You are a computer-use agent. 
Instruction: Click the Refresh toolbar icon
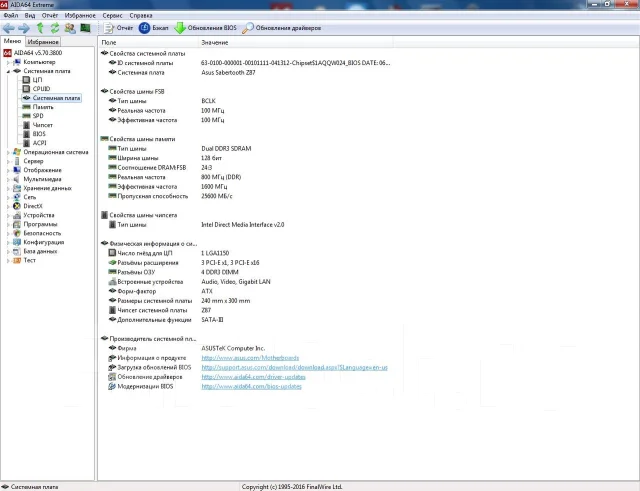[x=55, y=28]
